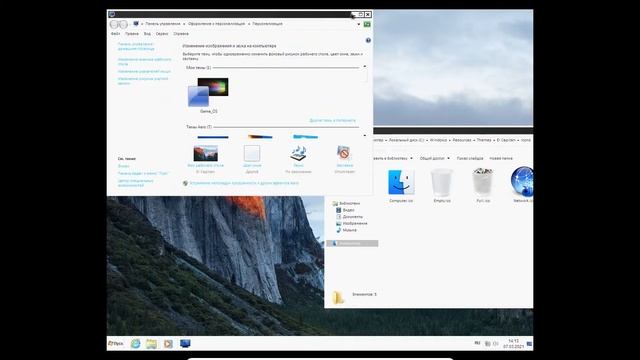Open the Window Color setting icon
Screen dimensions: 640x360
252,153
